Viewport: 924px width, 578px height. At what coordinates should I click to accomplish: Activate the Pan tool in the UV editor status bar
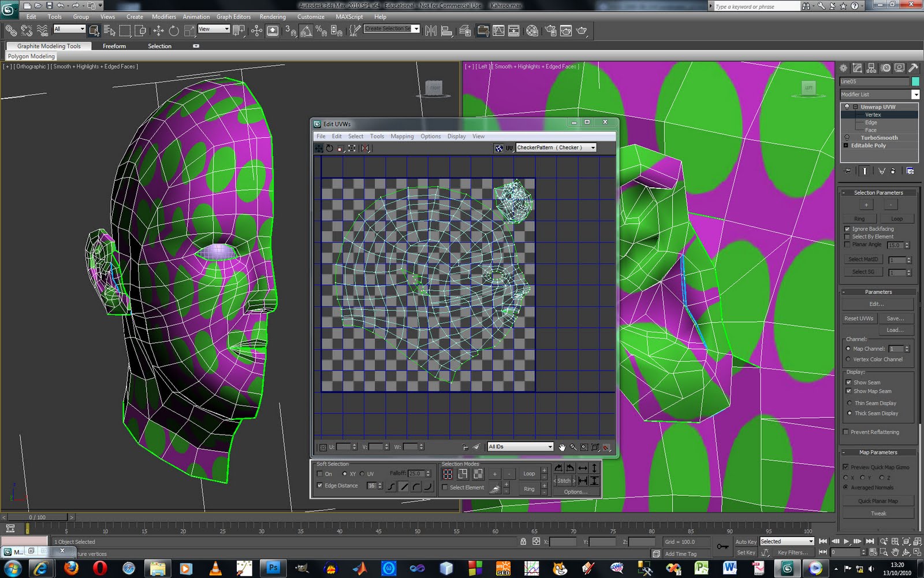click(x=562, y=447)
